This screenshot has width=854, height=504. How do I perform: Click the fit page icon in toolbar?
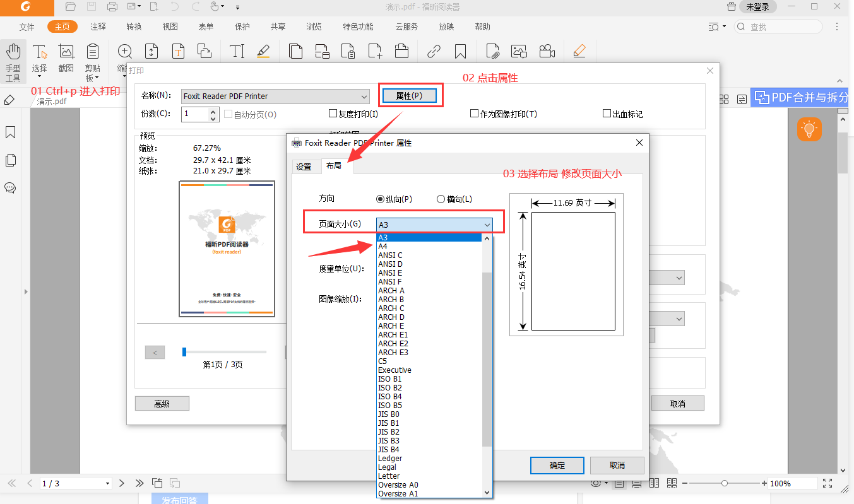click(x=151, y=51)
